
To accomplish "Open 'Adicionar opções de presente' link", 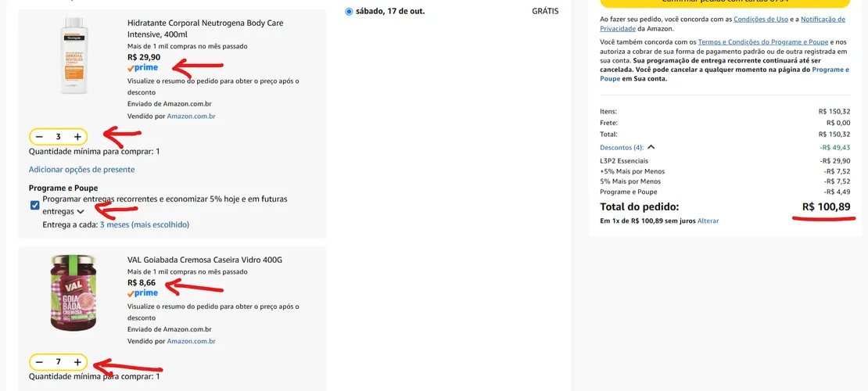I will pos(81,170).
